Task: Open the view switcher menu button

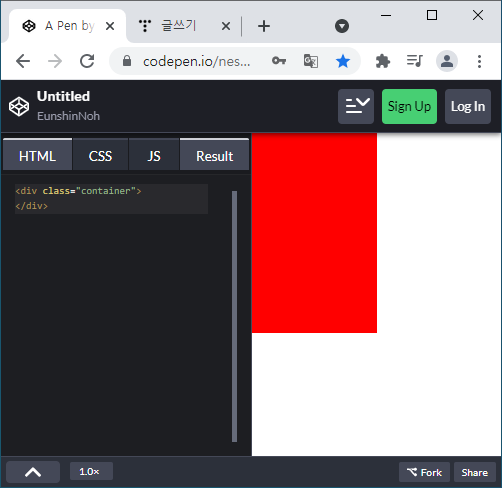Action: tap(356, 106)
